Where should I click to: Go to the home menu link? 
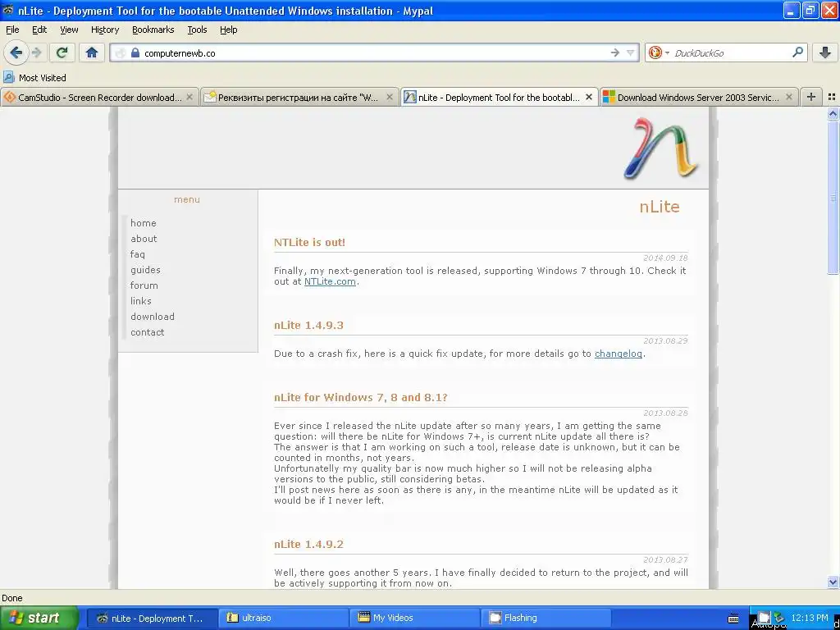144,223
